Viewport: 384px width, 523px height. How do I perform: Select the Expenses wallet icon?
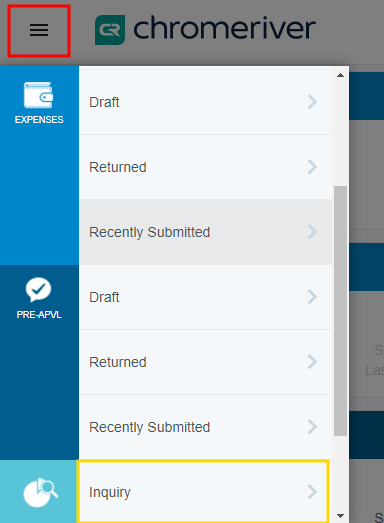click(x=38, y=95)
